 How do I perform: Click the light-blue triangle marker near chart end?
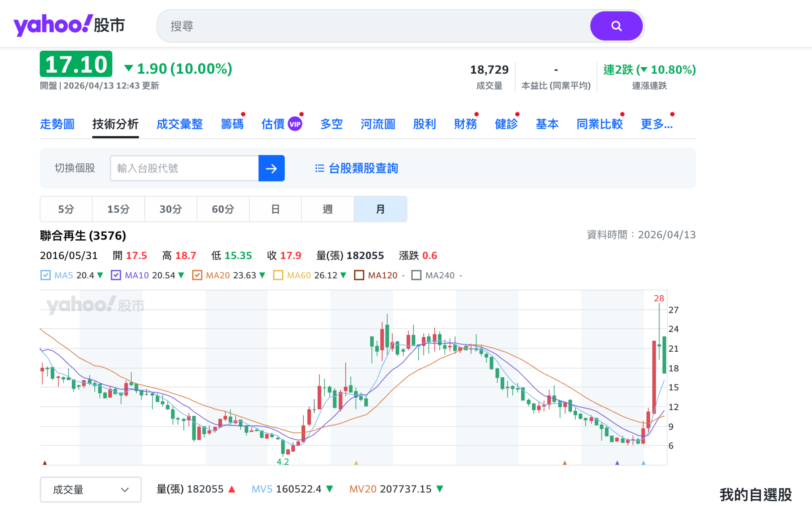(643, 462)
